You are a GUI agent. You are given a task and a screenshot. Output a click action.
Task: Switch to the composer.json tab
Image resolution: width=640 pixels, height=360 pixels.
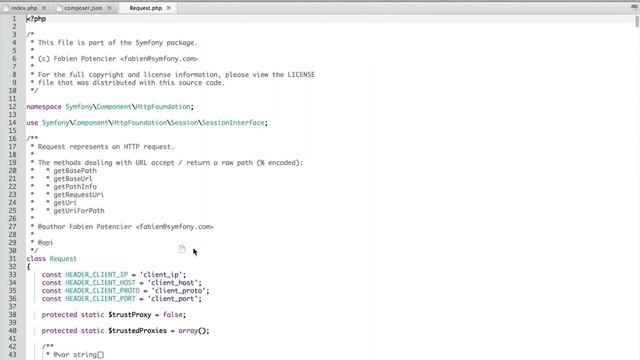point(84,8)
